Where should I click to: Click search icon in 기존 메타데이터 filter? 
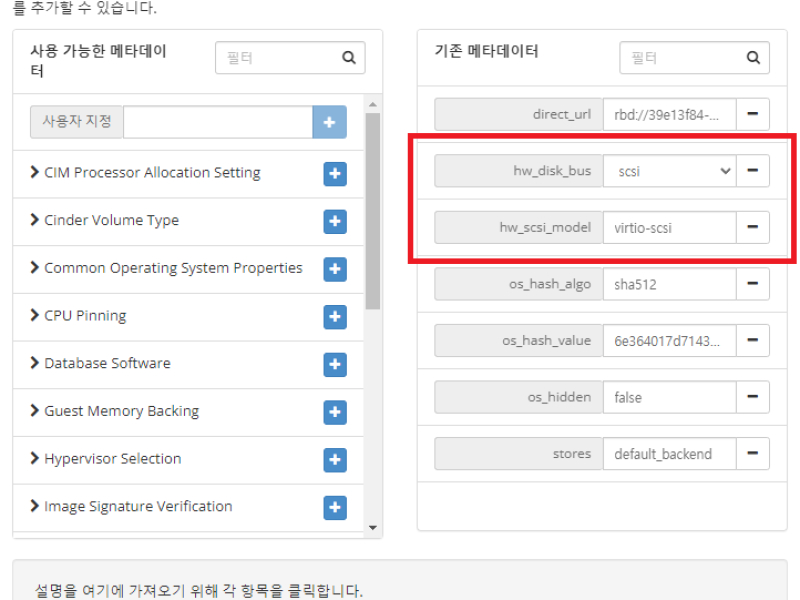click(753, 58)
